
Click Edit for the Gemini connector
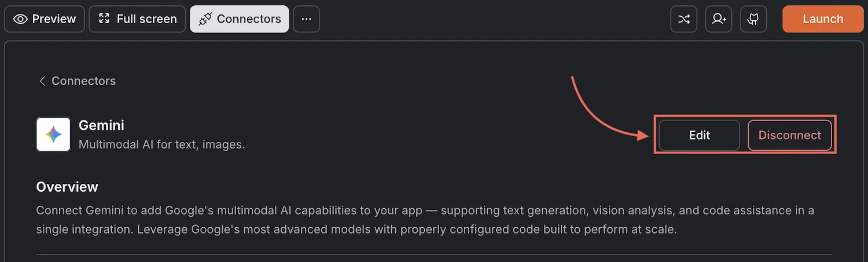699,135
